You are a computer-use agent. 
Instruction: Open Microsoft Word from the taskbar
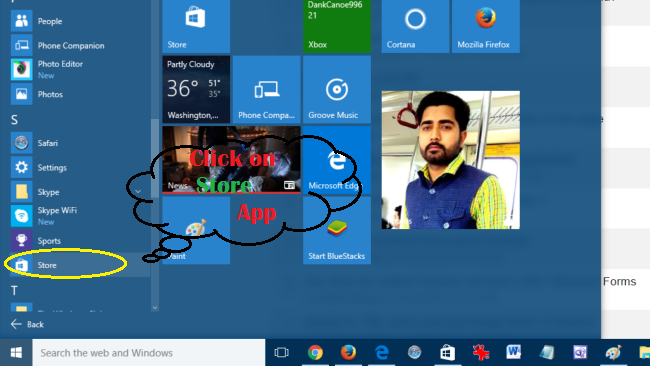click(514, 353)
